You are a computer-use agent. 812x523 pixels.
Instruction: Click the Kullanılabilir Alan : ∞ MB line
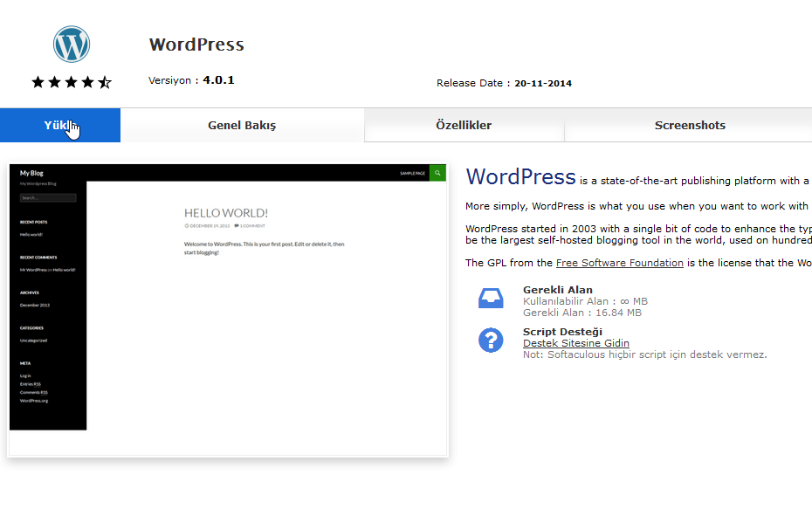[x=585, y=301]
